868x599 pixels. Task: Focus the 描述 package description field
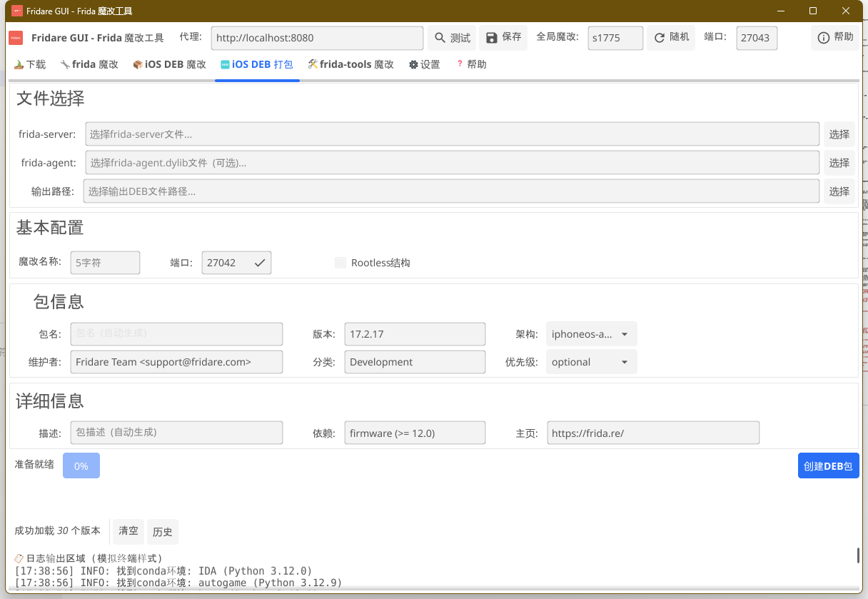[176, 433]
